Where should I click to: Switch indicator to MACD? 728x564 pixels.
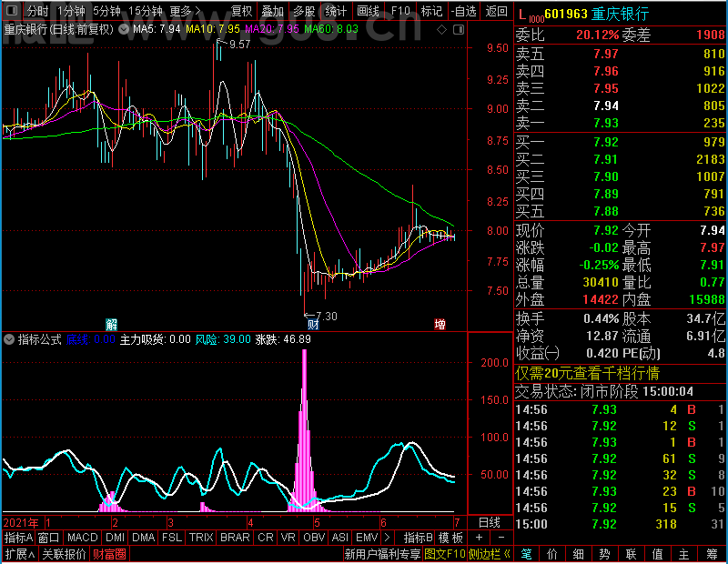coord(82,538)
